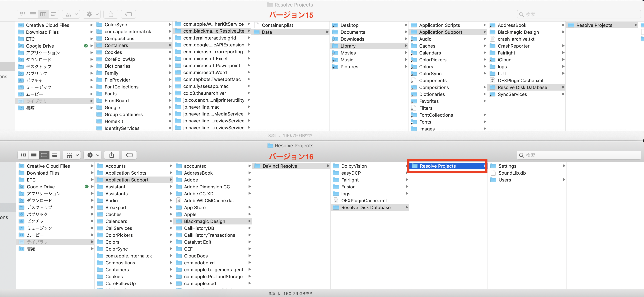The width and height of the screenshot is (644, 297).
Task: Switch top window to icon view
Action: 22,14
